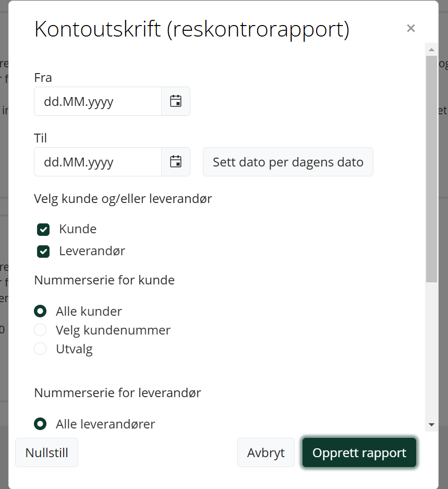Image resolution: width=448 pixels, height=489 pixels.
Task: Click Opprett rapport to generate report
Action: pyautogui.click(x=359, y=452)
